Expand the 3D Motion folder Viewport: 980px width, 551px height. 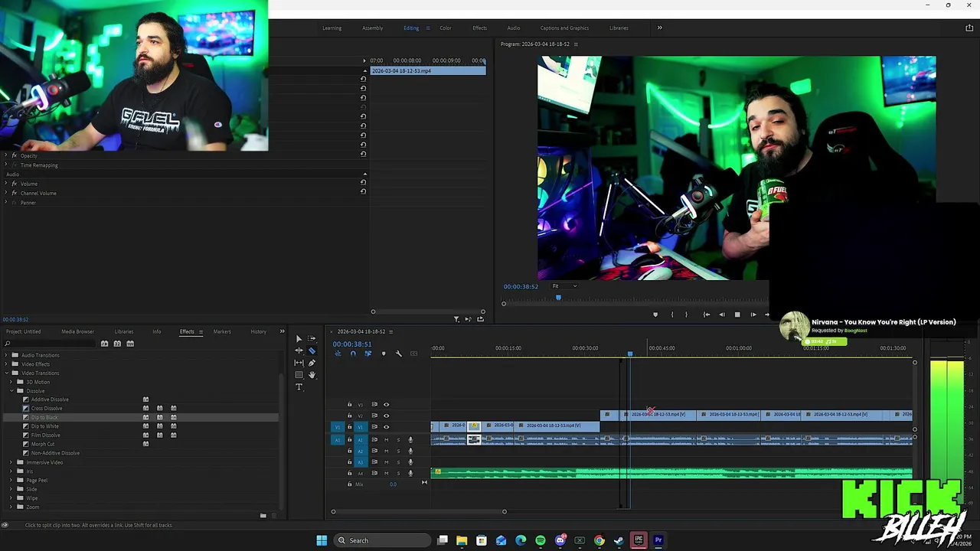11,382
